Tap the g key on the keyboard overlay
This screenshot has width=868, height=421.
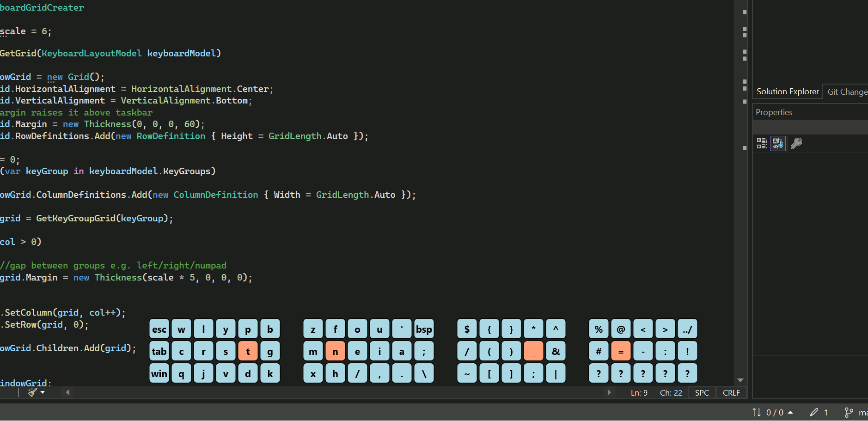pyautogui.click(x=270, y=351)
